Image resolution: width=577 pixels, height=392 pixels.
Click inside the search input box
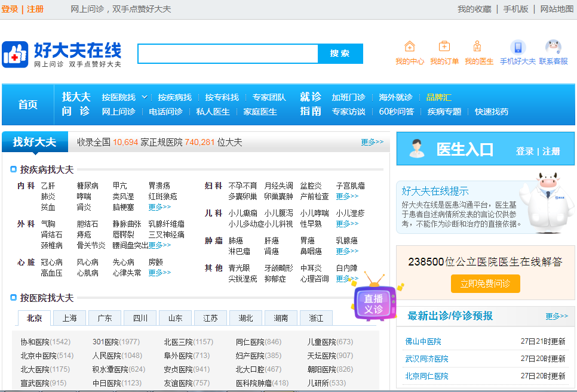pyautogui.click(x=227, y=54)
